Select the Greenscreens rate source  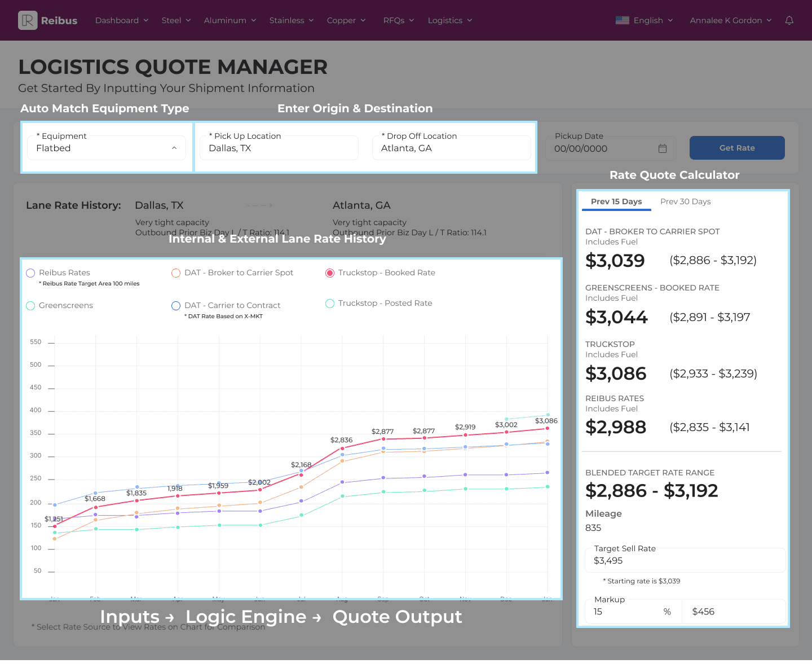click(x=30, y=306)
